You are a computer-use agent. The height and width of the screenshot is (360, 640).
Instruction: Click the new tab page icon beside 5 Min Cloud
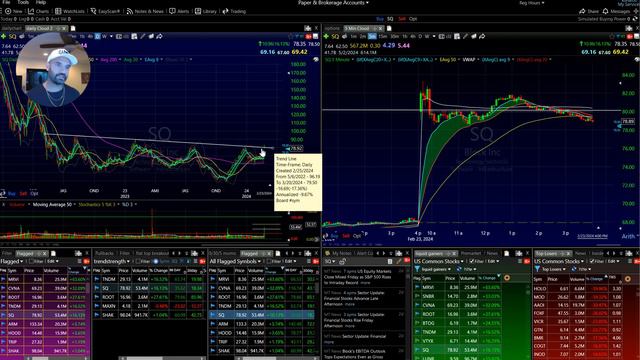pyautogui.click(x=389, y=29)
